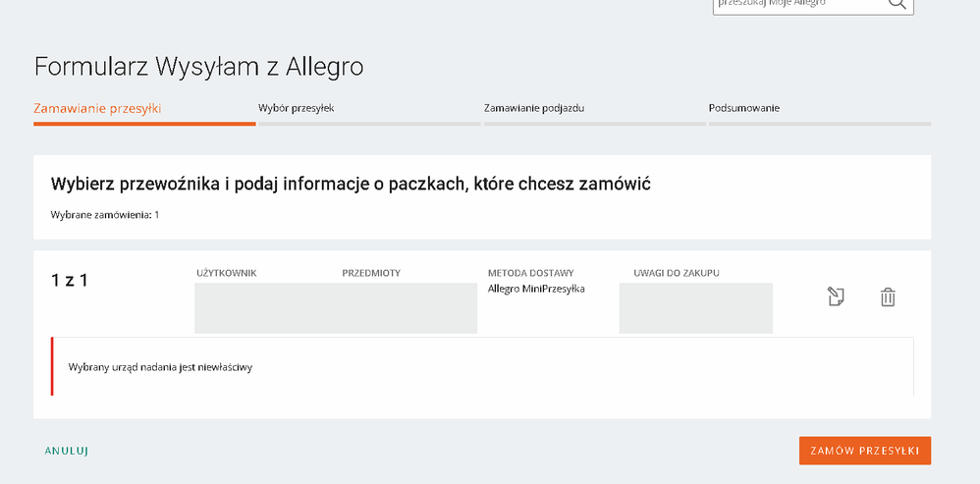Go to the 'Wybór przesyłek' step
This screenshot has width=980, height=484.
pos(297,108)
